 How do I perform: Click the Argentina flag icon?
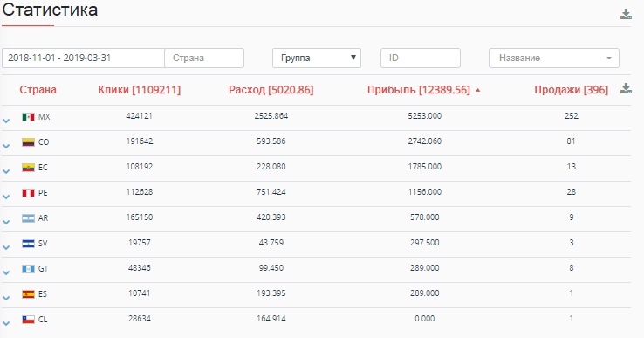pos(28,218)
